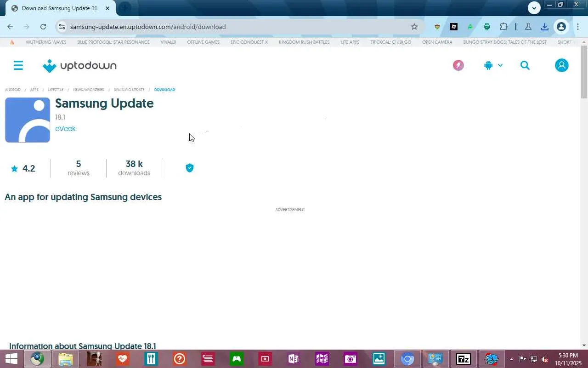
Task: Open the Camera app on taskbar
Action: [350, 359]
